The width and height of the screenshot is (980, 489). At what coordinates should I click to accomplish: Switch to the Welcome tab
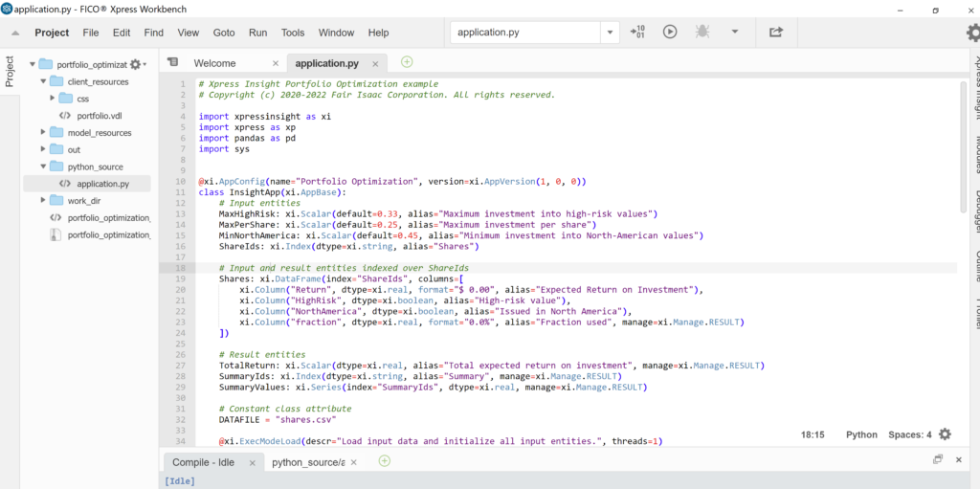point(214,63)
